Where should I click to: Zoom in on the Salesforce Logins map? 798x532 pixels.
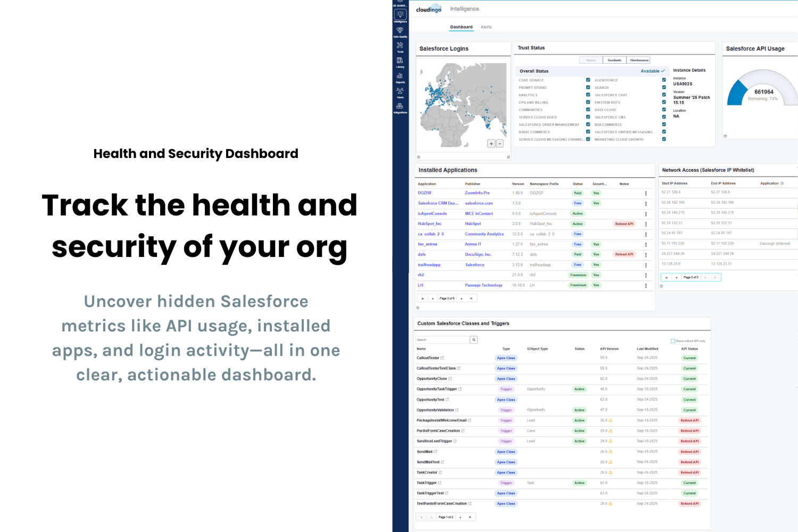pyautogui.click(x=491, y=144)
